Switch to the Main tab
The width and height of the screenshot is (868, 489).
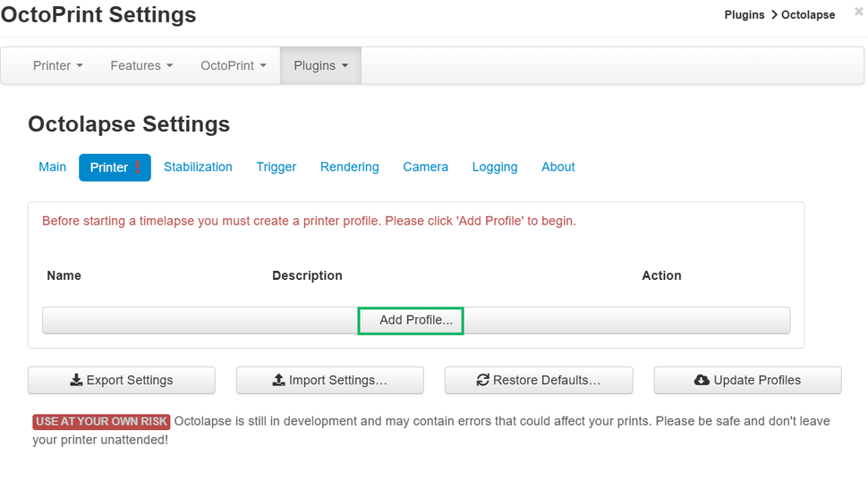tap(52, 167)
